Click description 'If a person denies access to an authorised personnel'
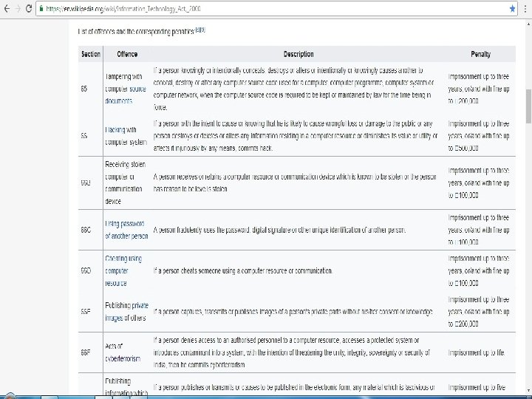Screen dimensions: 532x399 [291, 352]
